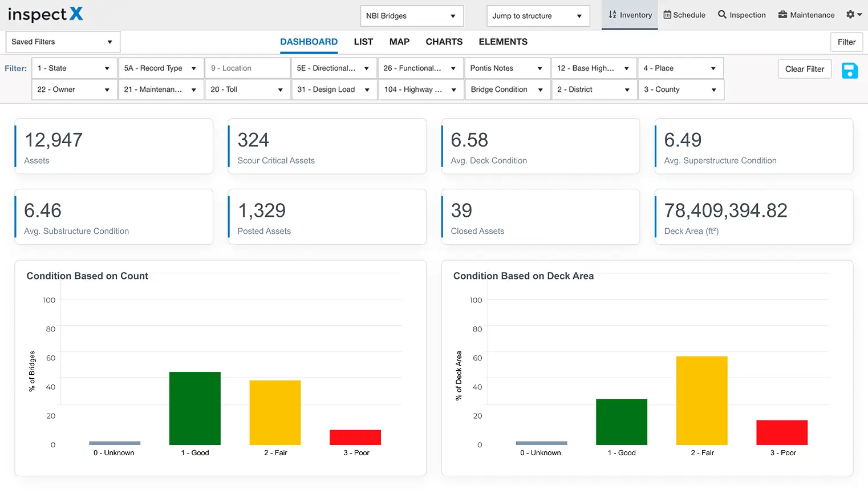Click the 324 Scour Critical Assets card
Image resolution: width=868 pixels, height=494 pixels.
click(327, 146)
